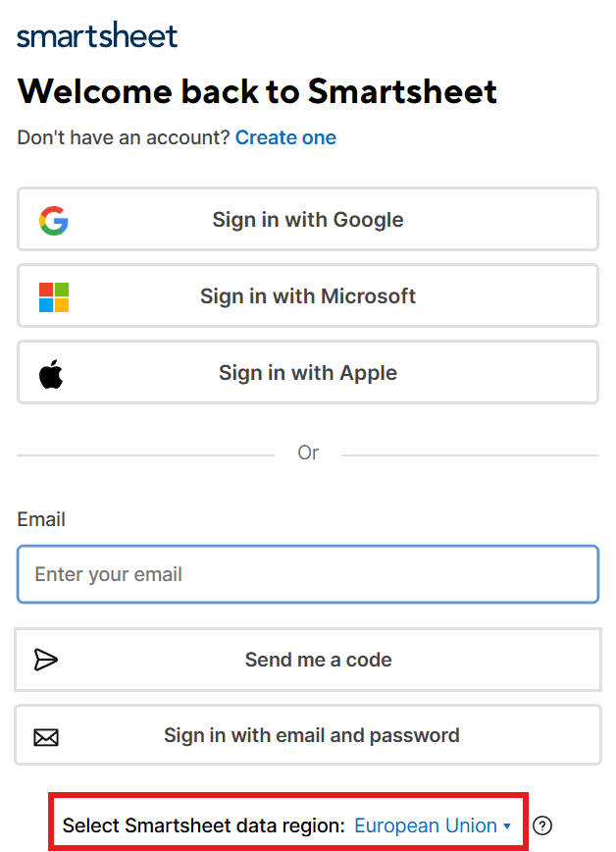Focus the Enter your email field

coord(308,574)
